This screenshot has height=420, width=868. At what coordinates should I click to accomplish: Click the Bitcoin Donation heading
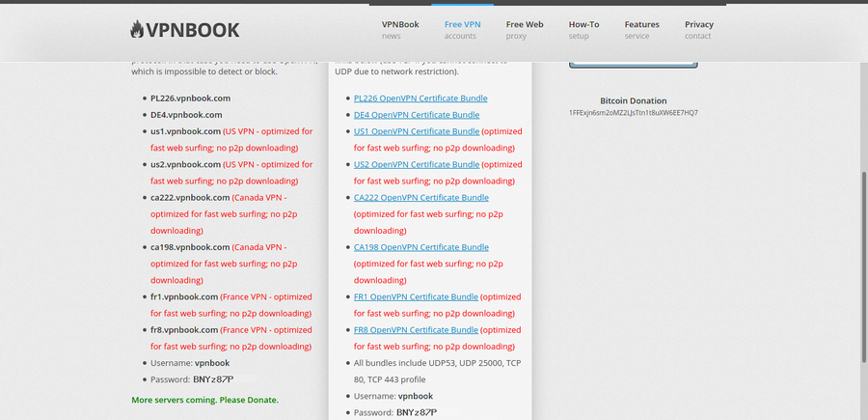(634, 100)
